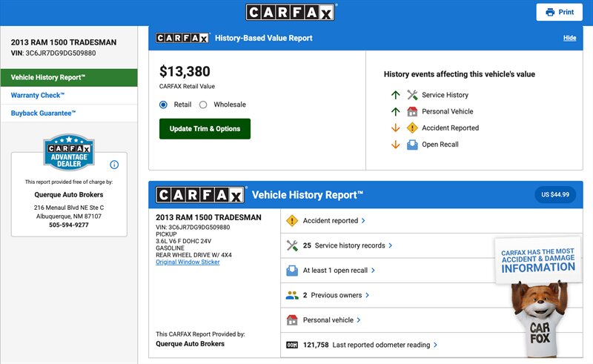Open the Buyback Guarantee tab

pyautogui.click(x=43, y=113)
